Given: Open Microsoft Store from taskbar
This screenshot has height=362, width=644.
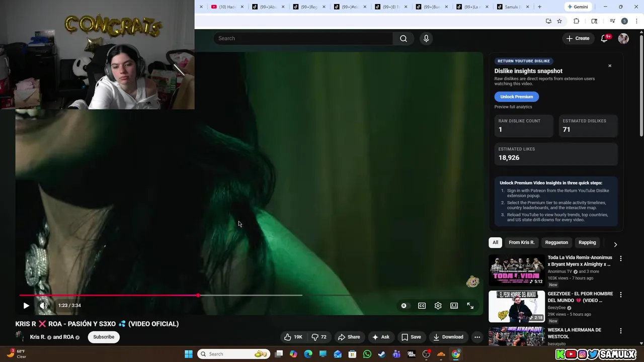Looking at the screenshot, I should click(352, 354).
